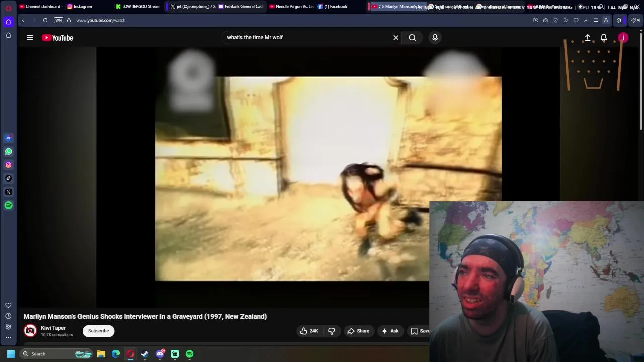Screen dimensions: 644x362
Task: Open Opera easy setup sliders icon
Action: [x=596, y=20]
